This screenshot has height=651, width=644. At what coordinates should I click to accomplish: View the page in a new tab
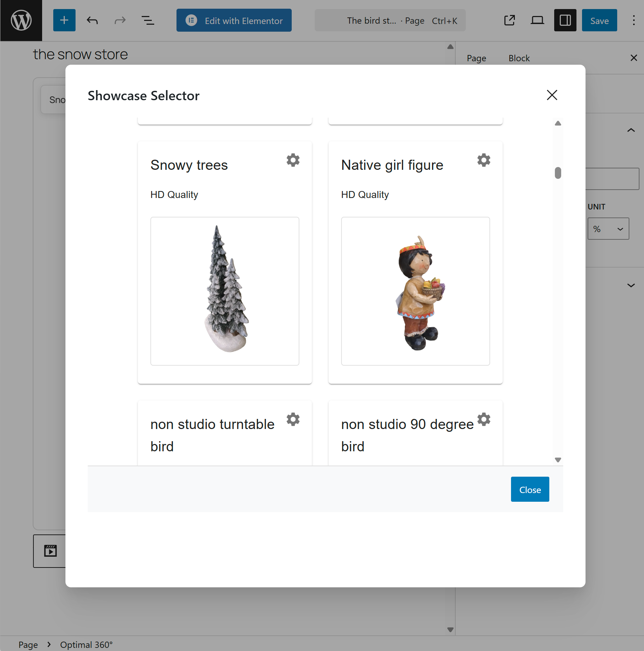[510, 21]
